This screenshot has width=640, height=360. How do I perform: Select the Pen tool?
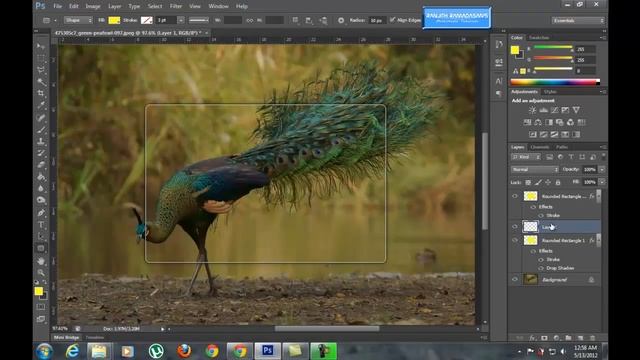click(x=41, y=213)
